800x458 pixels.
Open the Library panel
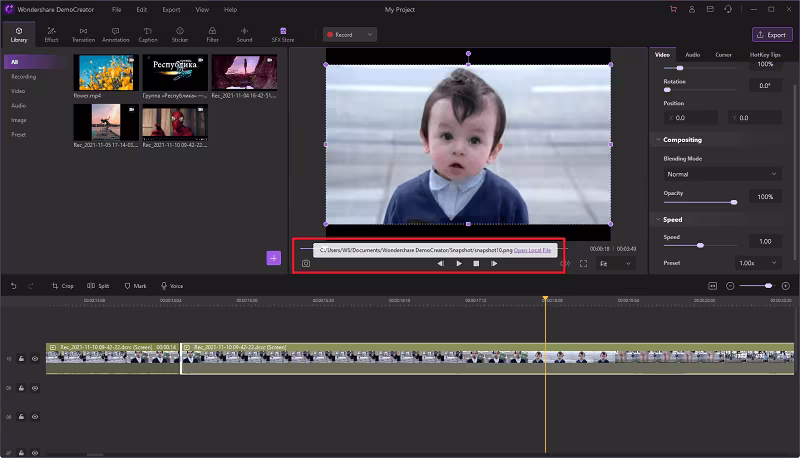coord(19,35)
